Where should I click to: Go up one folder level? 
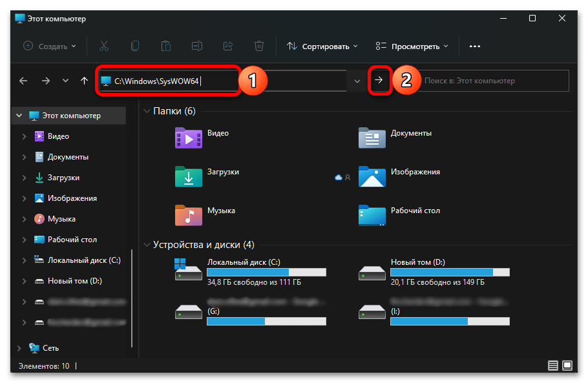(85, 81)
